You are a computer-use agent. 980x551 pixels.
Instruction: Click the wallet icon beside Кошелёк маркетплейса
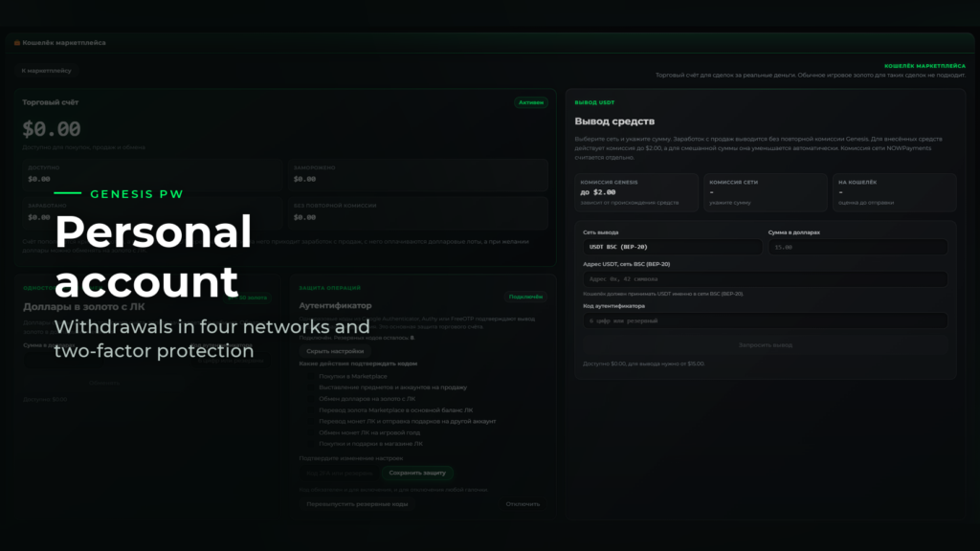click(17, 42)
